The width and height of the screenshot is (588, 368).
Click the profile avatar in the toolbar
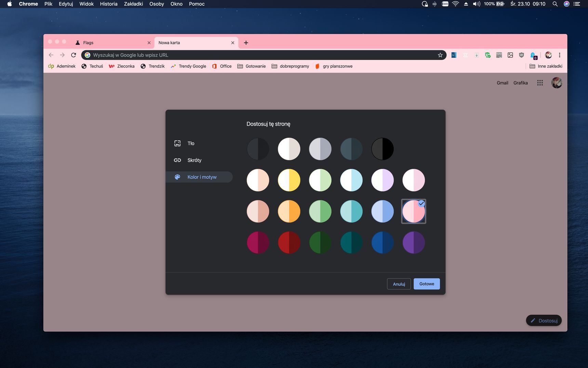[548, 55]
